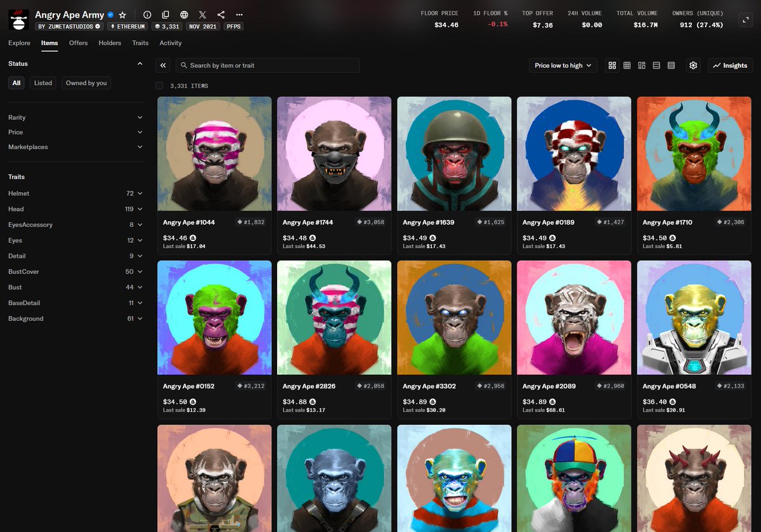Open the Activity tab
Image resolution: width=761 pixels, height=532 pixels.
coord(171,43)
